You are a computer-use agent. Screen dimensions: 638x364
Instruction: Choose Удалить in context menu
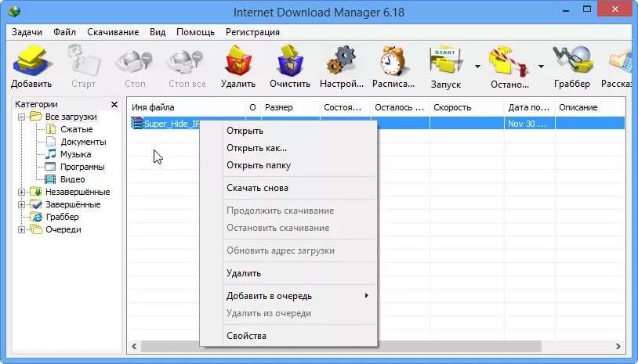click(x=288, y=273)
